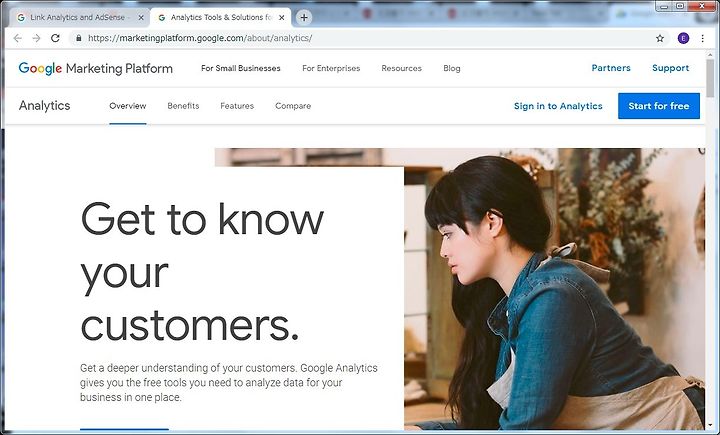Click the browser back arrow
720x435 pixels.
point(17,38)
